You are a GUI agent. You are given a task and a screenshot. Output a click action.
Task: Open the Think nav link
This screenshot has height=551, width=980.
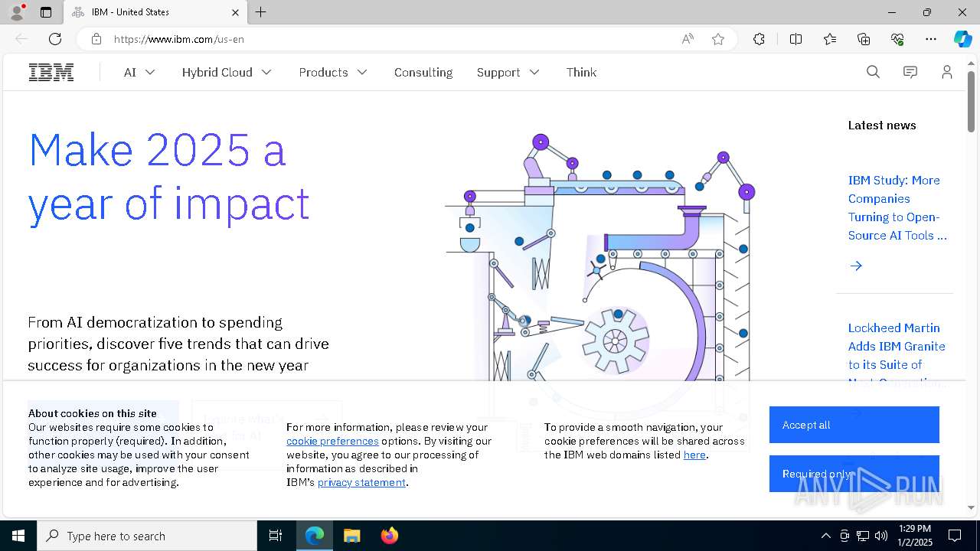coord(581,72)
